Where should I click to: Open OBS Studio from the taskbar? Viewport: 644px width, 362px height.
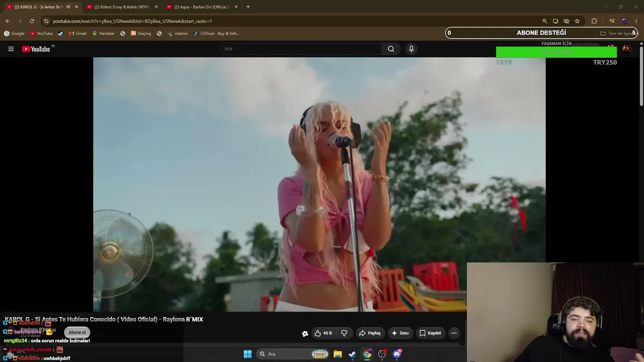click(x=382, y=354)
